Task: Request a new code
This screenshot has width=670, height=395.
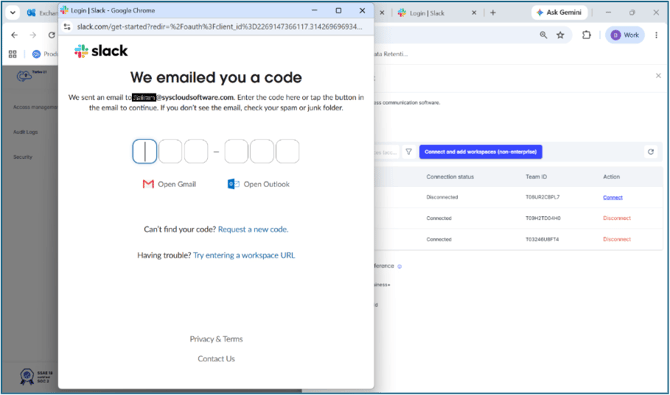Action: tap(253, 230)
